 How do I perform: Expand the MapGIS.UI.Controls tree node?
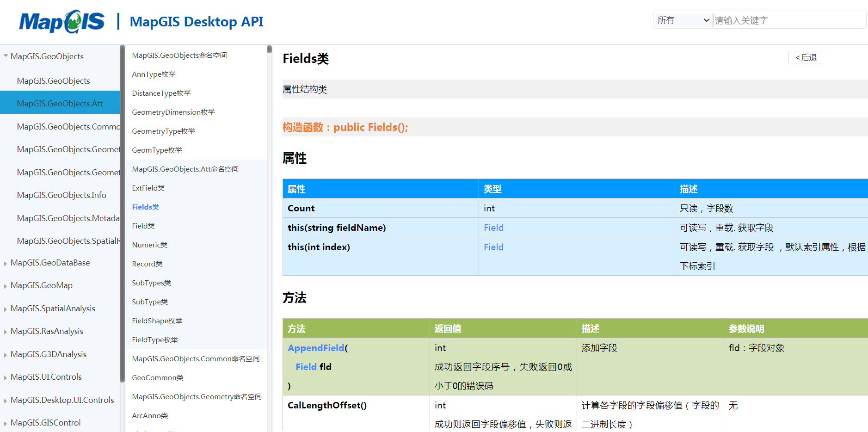coord(6,377)
